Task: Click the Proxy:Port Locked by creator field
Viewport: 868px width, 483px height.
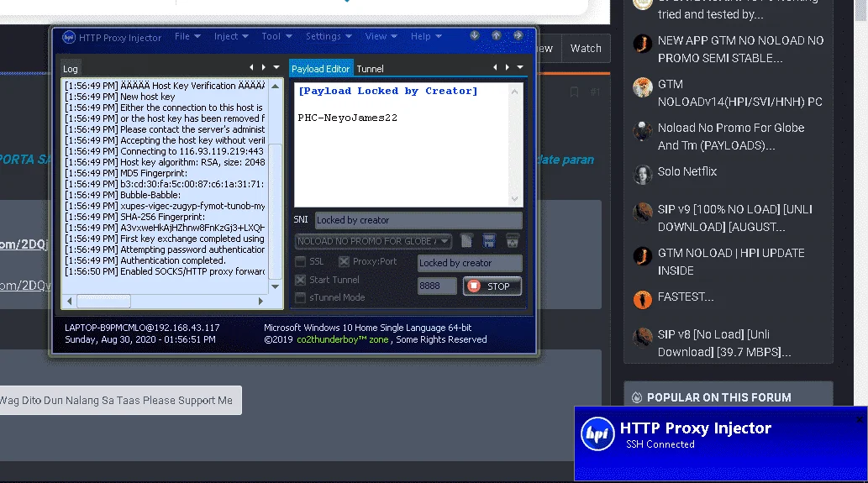Action: point(470,263)
